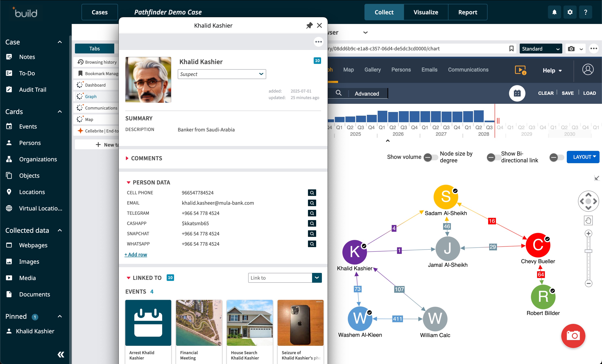Search the cell phone number value

click(x=312, y=193)
